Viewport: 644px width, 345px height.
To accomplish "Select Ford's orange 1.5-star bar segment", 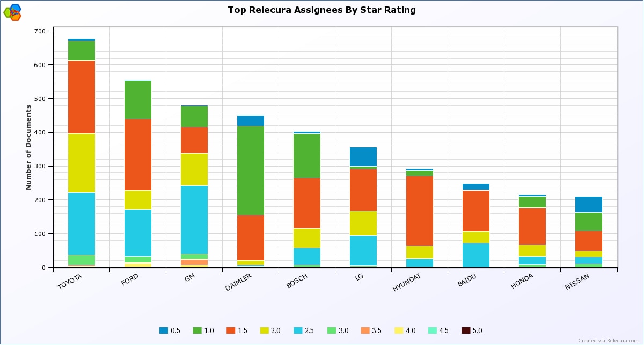I will (x=138, y=155).
